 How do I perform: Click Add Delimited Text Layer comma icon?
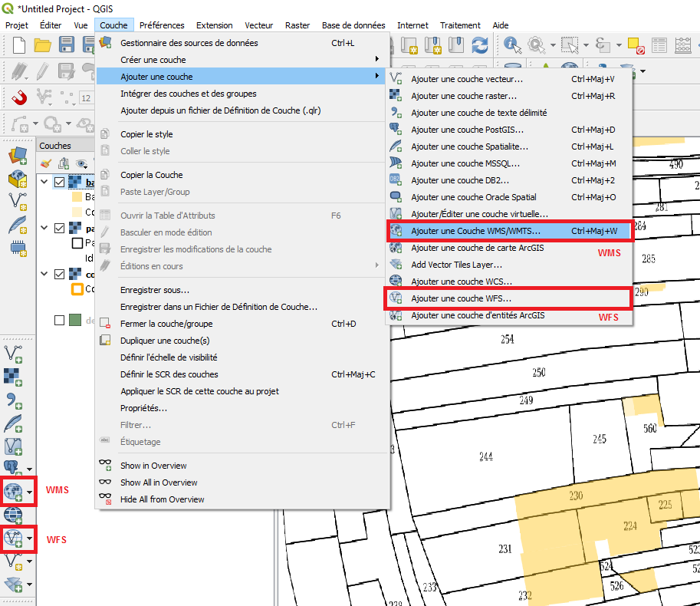tap(13, 400)
